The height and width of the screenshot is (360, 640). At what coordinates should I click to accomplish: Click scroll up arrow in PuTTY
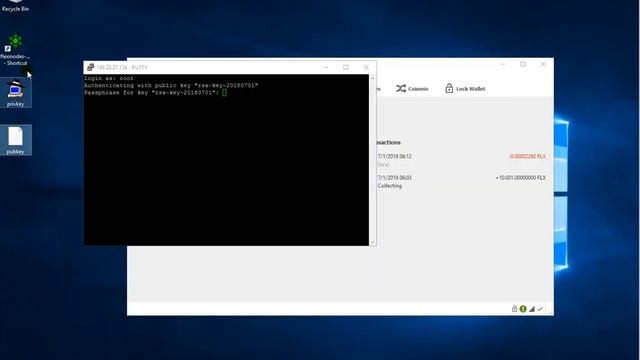[372, 78]
